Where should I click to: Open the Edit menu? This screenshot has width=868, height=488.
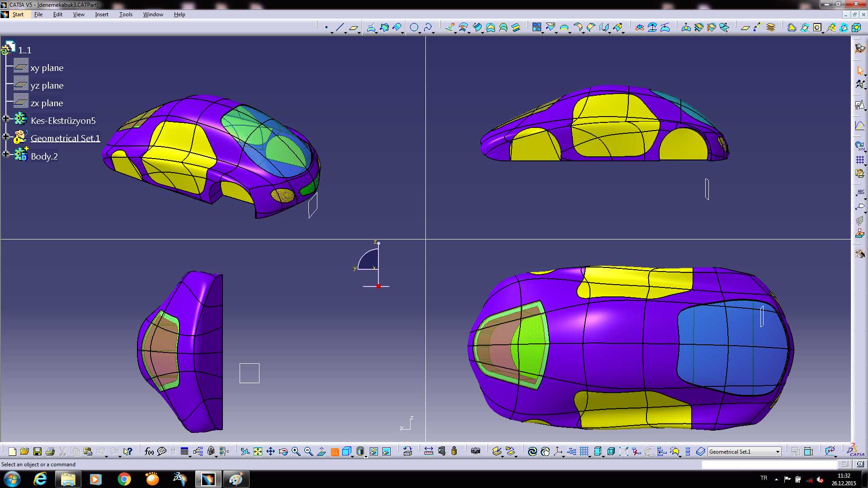point(57,14)
